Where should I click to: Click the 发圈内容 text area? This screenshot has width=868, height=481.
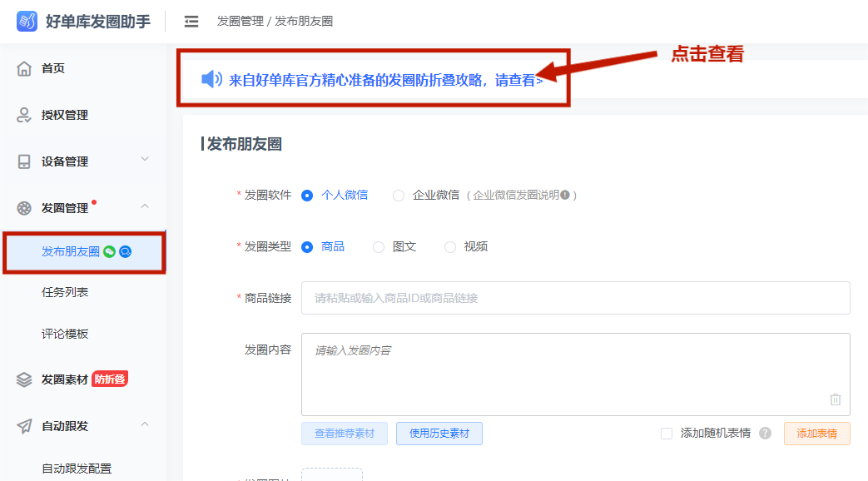576,374
